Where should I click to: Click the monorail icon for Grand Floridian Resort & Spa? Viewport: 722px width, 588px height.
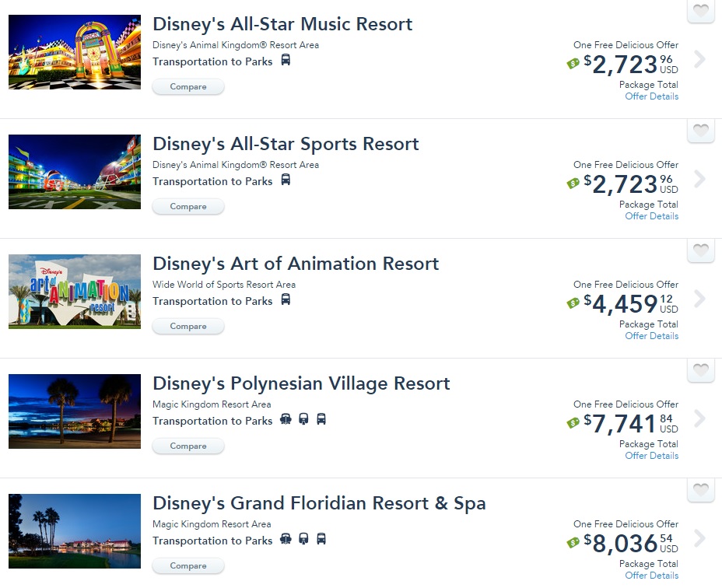pyautogui.click(x=303, y=541)
